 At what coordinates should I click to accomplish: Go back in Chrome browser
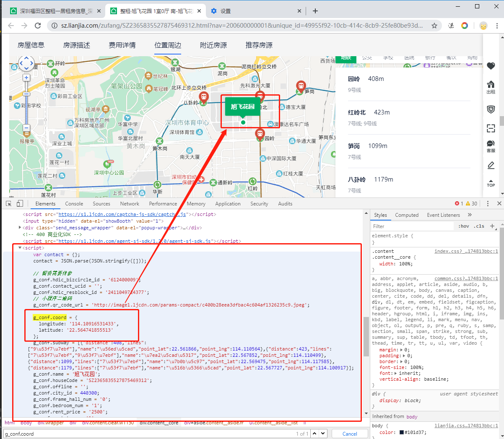[11, 26]
